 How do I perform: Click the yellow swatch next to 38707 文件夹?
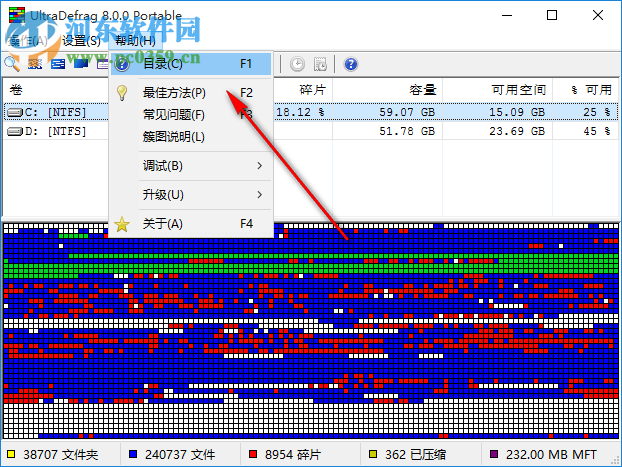click(x=11, y=454)
